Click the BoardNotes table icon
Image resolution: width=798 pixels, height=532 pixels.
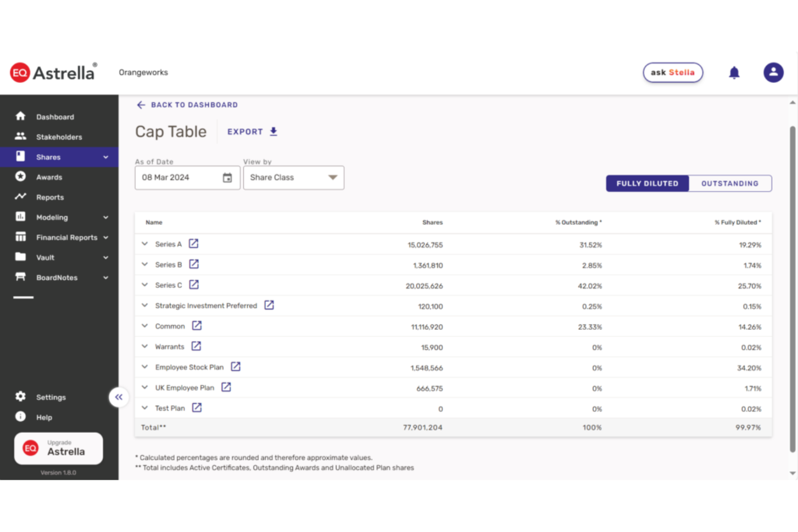pyautogui.click(x=20, y=277)
